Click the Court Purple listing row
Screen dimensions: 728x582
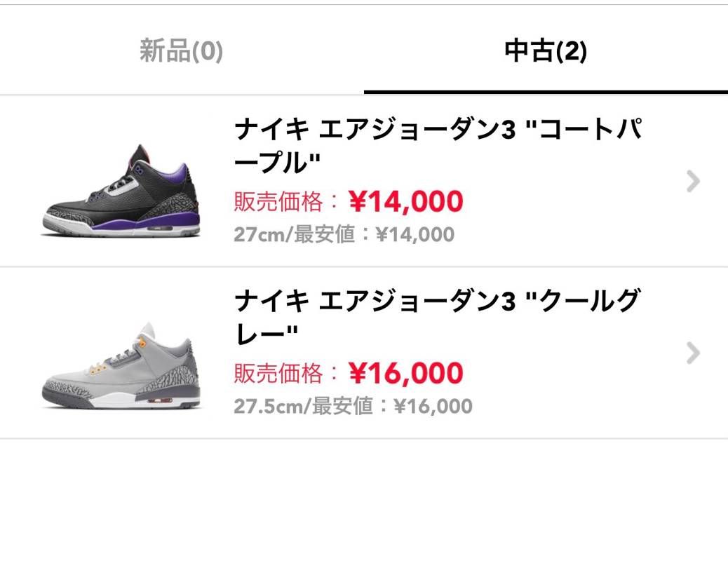(364, 181)
